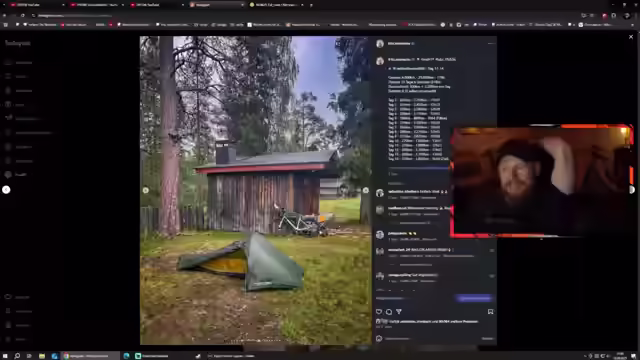Viewport: 640px width, 360px height.
Task: Open Windows taskbar search
Action: [17, 356]
